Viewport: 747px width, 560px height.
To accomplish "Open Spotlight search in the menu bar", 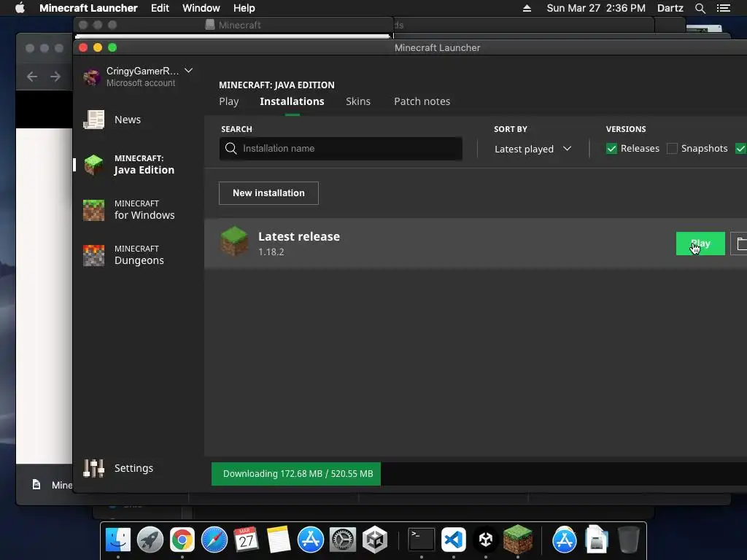I will (700, 8).
